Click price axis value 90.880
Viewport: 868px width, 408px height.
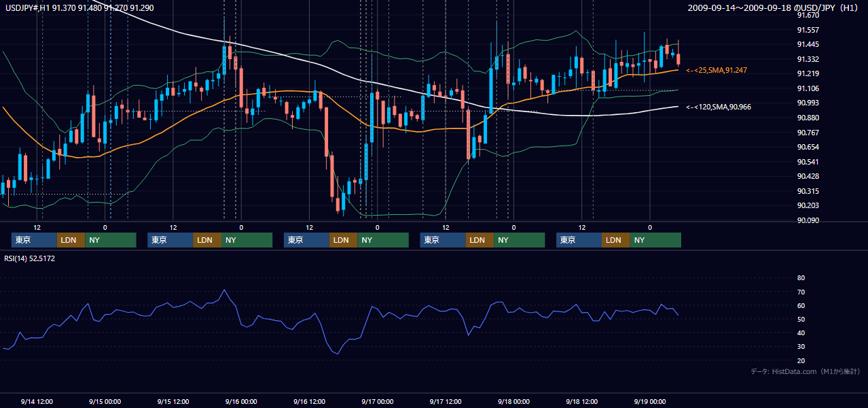pos(807,118)
